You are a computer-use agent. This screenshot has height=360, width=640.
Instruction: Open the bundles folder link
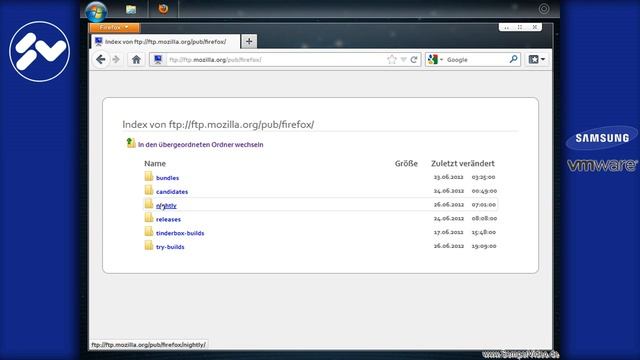tap(167, 178)
